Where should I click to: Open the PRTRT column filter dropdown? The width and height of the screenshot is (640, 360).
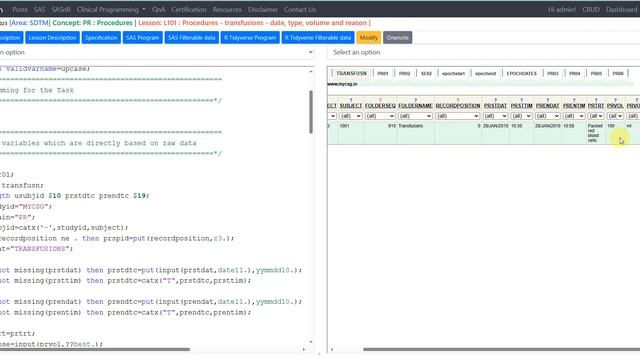click(x=596, y=116)
